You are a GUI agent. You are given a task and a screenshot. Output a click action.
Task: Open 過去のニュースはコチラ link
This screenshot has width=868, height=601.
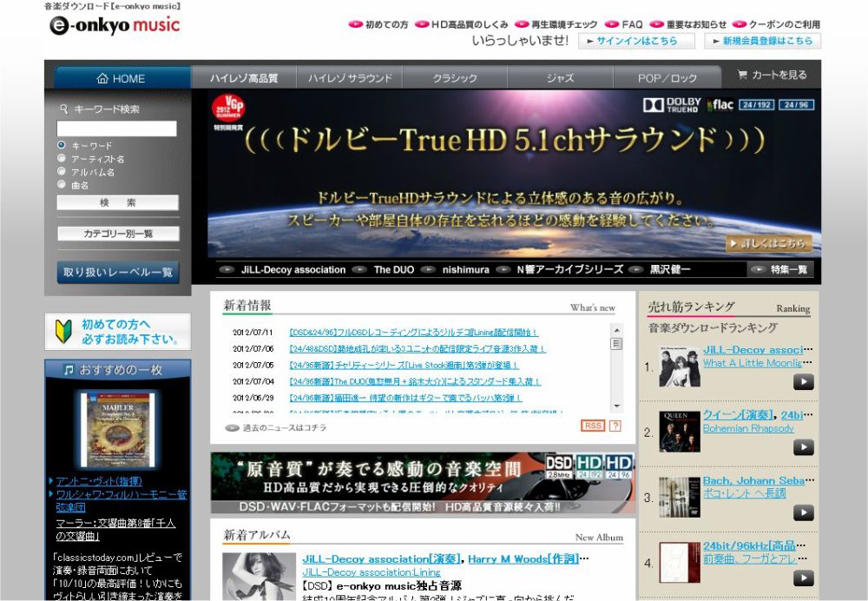click(276, 427)
